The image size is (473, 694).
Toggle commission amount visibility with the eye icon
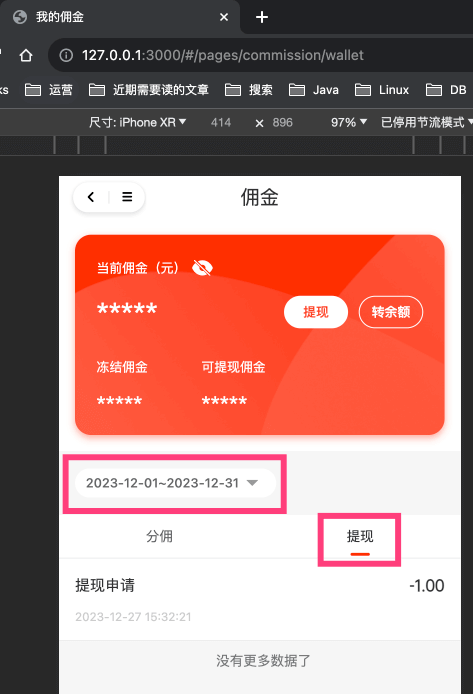pyautogui.click(x=203, y=268)
